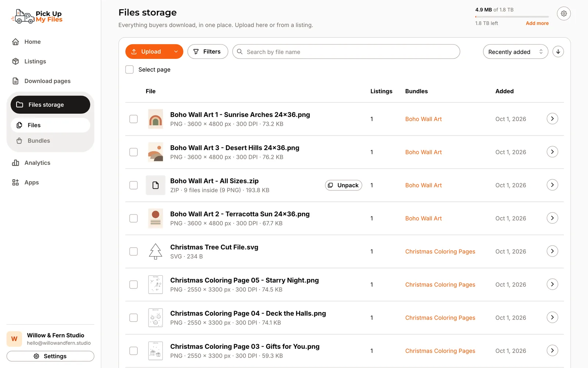
Task: Open the Filters panel
Action: coord(208,52)
